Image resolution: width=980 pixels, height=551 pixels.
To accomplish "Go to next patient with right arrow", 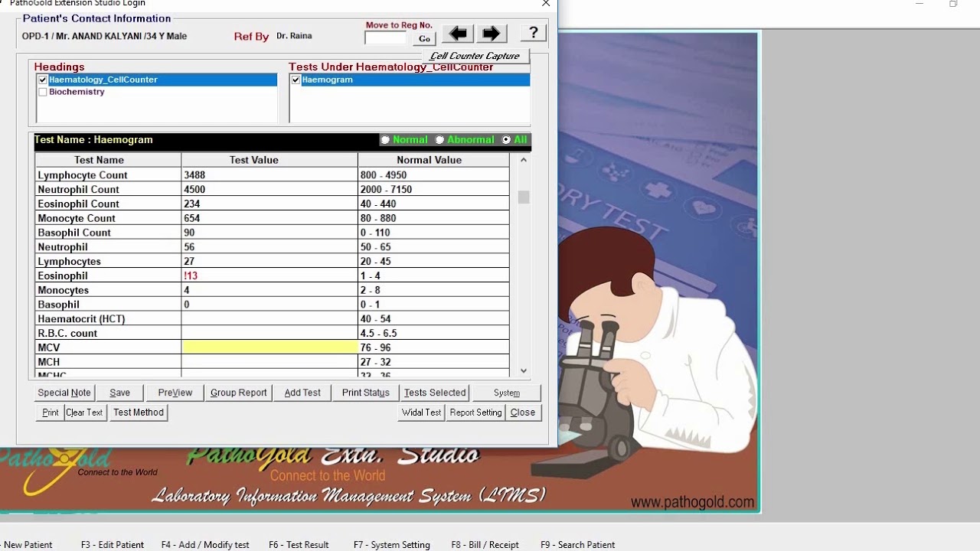I will tap(492, 34).
